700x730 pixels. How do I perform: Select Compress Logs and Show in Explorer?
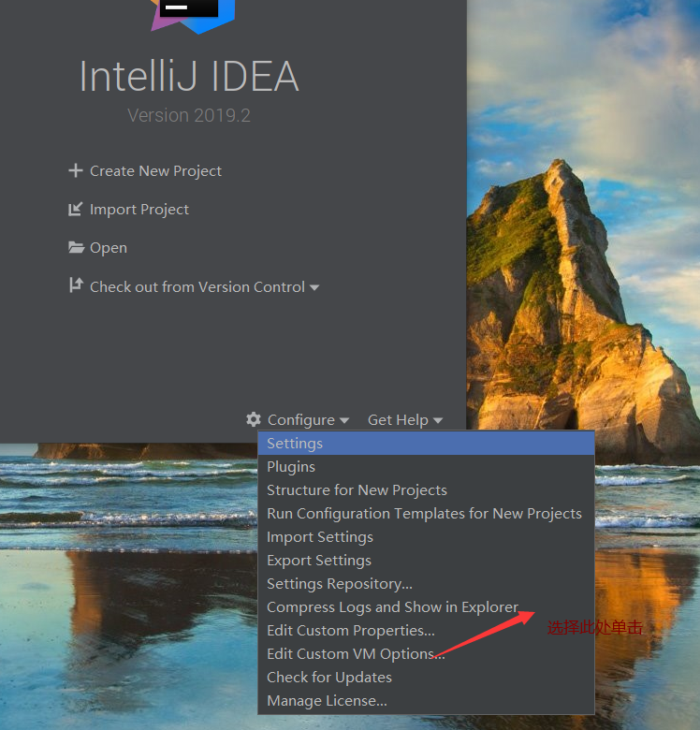tap(426, 607)
